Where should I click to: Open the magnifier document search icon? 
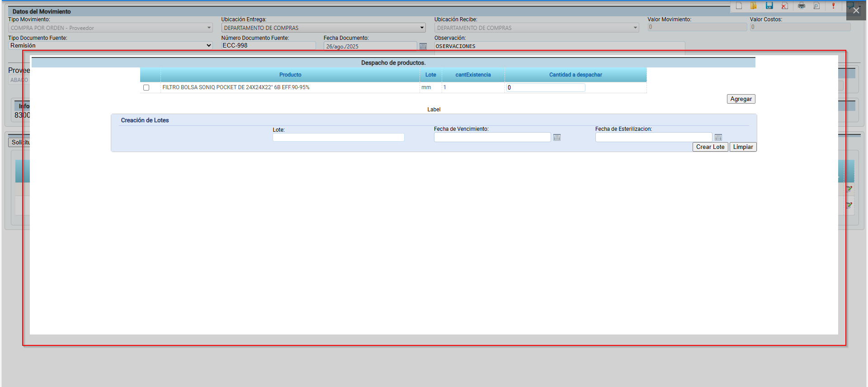pyautogui.click(x=816, y=6)
